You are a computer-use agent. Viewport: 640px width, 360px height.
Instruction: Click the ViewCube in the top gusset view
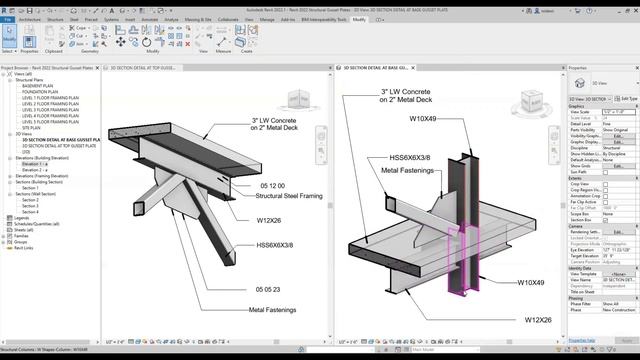tap(299, 99)
